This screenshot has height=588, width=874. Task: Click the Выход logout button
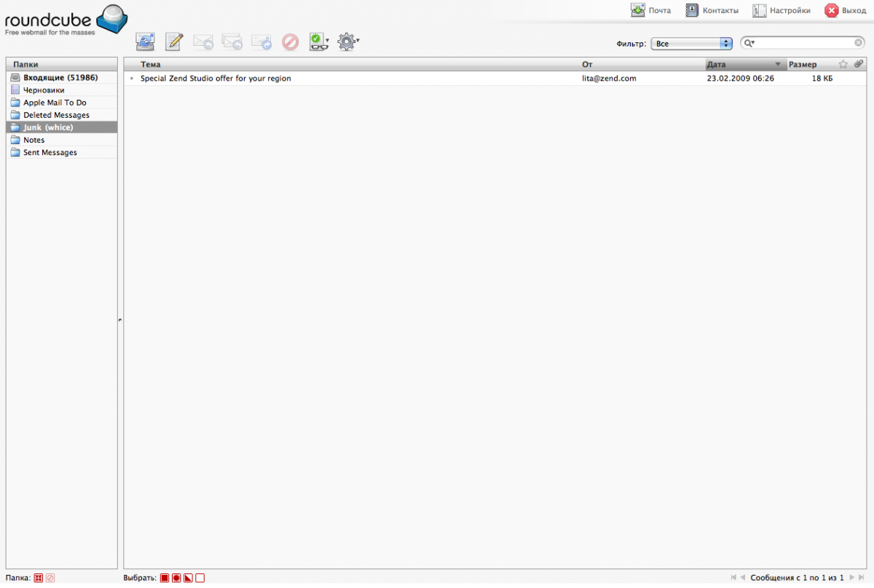pos(845,11)
